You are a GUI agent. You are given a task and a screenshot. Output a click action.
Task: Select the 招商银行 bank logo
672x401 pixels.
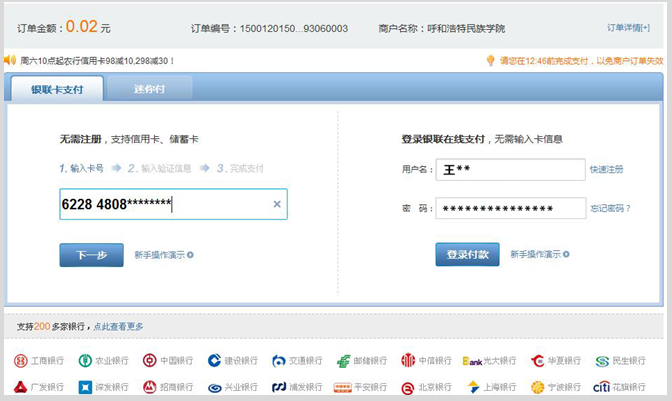[x=149, y=387]
